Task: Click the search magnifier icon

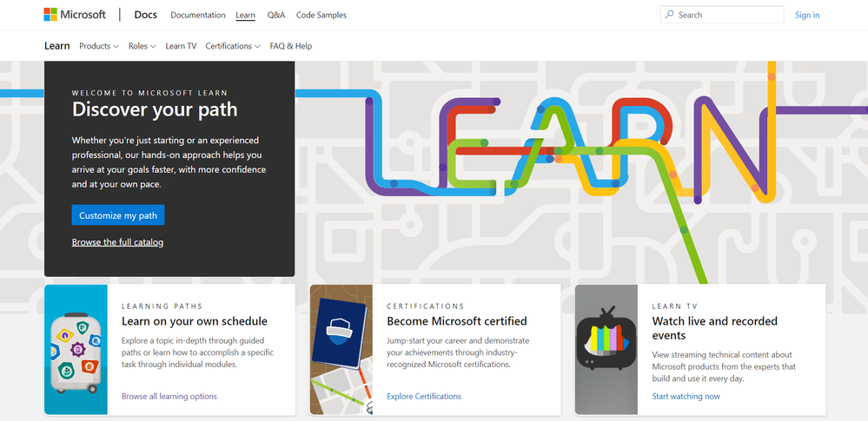Action: [x=670, y=15]
